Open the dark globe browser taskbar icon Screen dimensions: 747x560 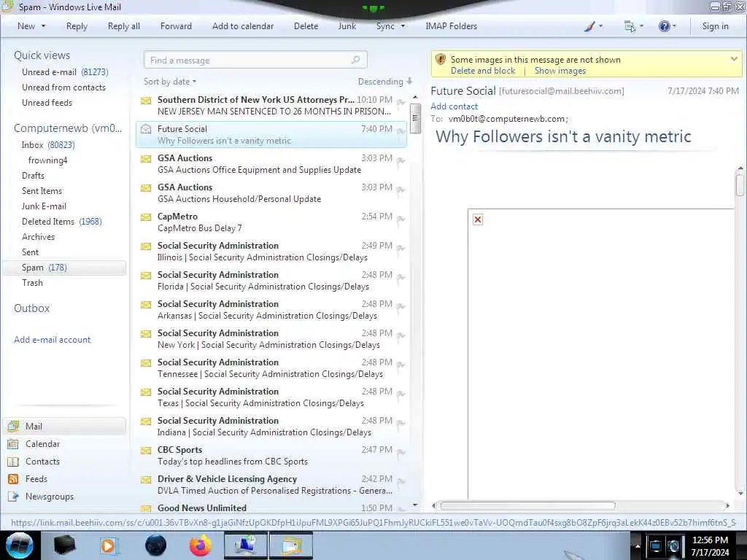point(156,545)
